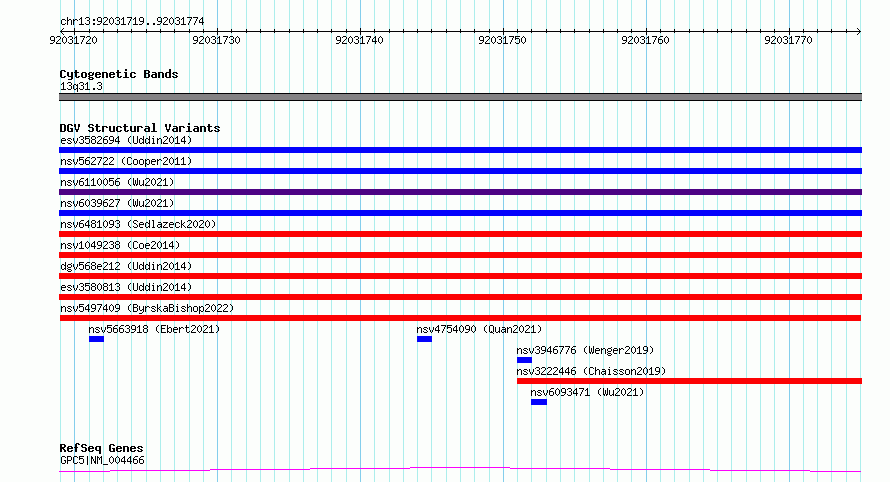
Task: Click the RefSeq Genes track title
Action: click(x=101, y=448)
